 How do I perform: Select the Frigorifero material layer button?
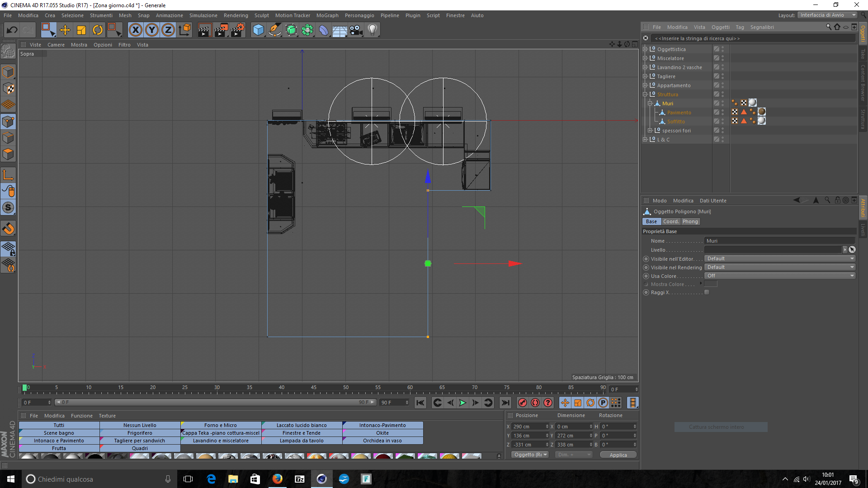(x=140, y=433)
